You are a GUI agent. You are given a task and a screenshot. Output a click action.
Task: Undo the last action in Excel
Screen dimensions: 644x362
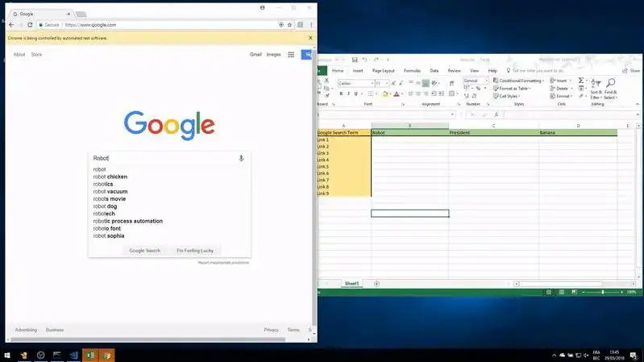364,60
